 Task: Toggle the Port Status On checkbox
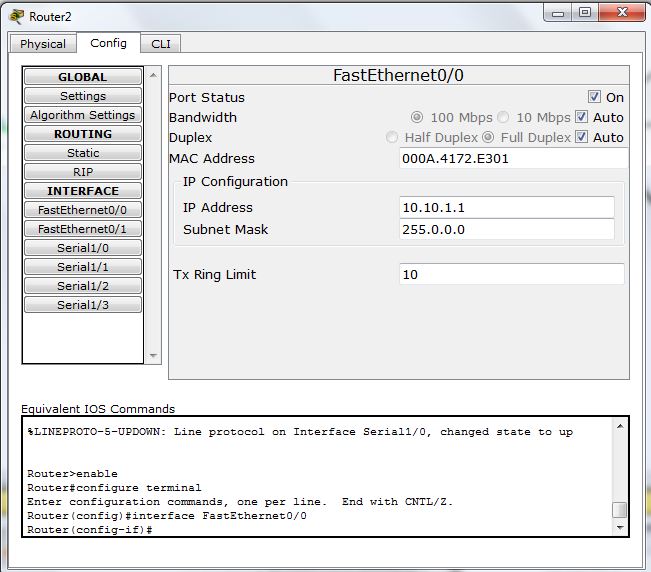coord(594,97)
